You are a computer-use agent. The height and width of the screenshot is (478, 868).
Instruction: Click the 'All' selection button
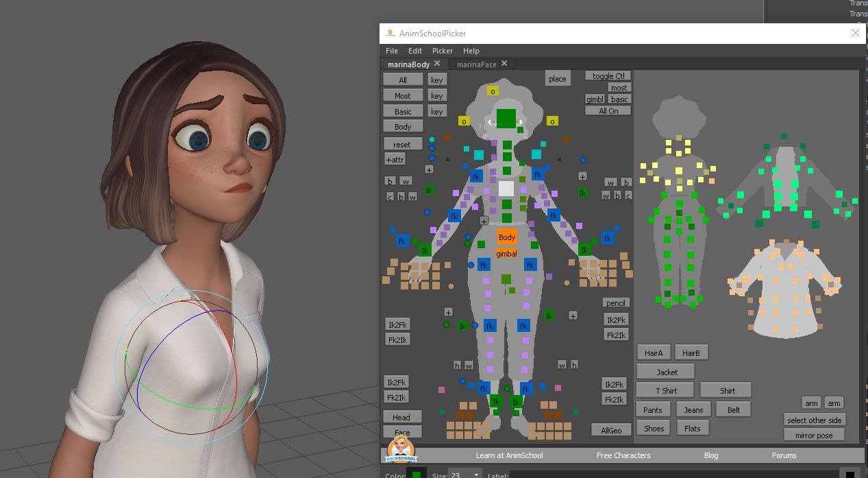coord(403,80)
